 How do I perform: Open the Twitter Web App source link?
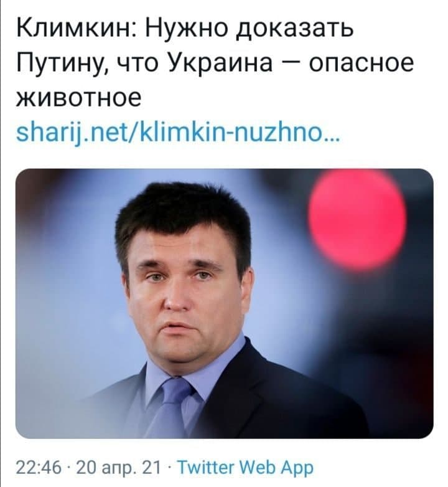click(x=245, y=468)
